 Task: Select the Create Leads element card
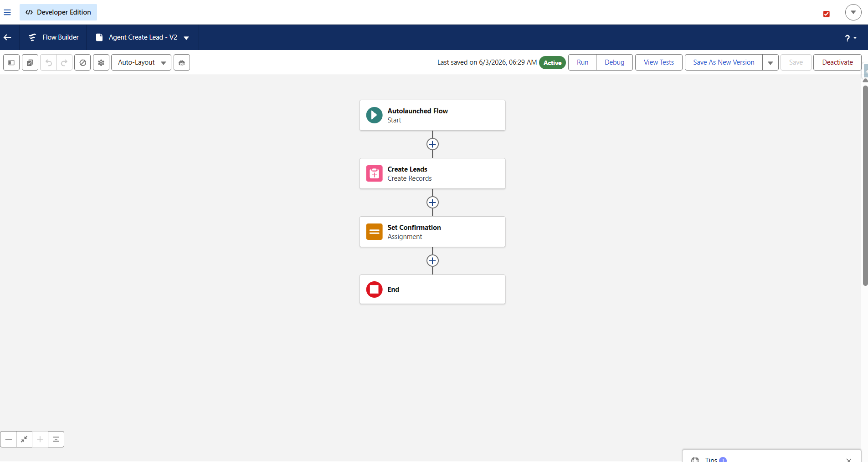tap(432, 173)
